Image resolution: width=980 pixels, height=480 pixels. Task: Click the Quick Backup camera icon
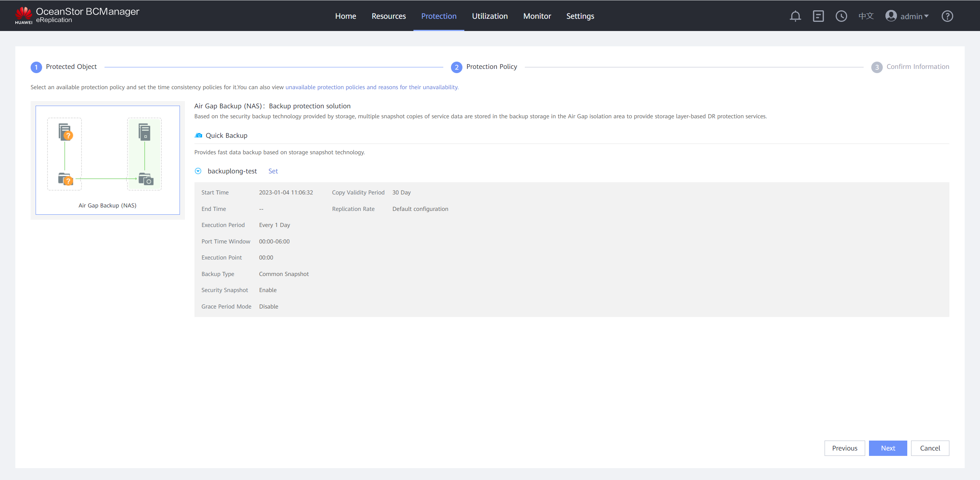tap(198, 136)
